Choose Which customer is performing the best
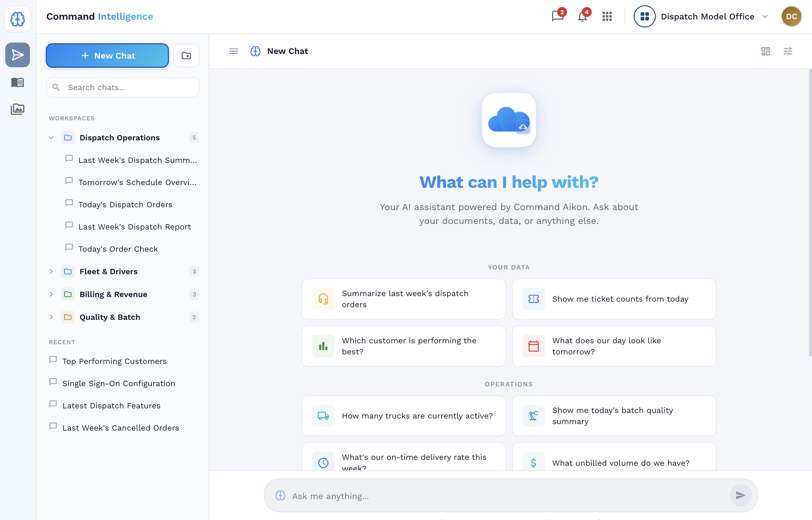 [x=404, y=346]
